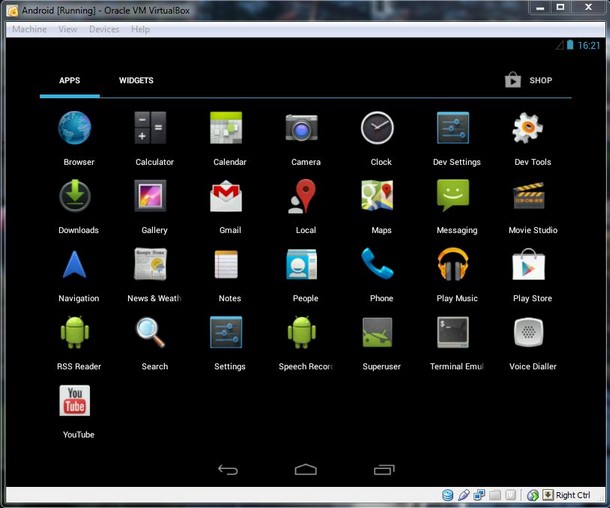Image resolution: width=610 pixels, height=508 pixels.
Task: Tap the Android back button
Action: pyautogui.click(x=228, y=470)
